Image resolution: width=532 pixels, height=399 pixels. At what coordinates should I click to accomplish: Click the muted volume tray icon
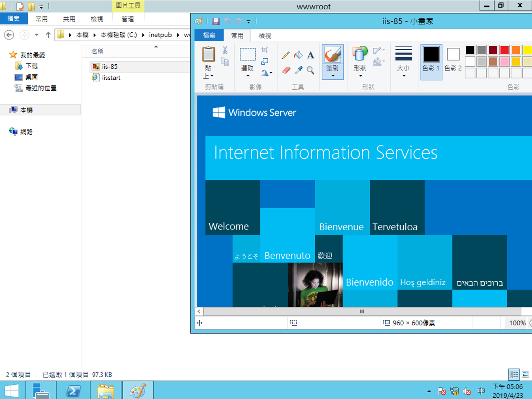pos(467,391)
